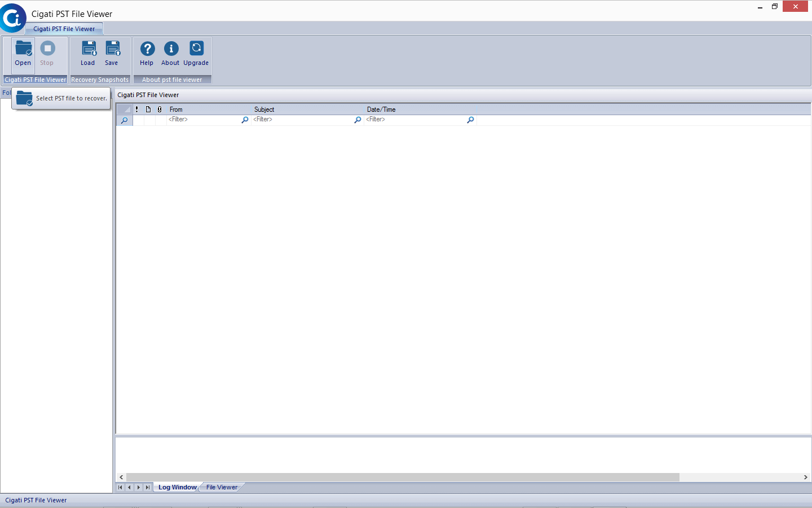Switch to Log Window tab
812x508 pixels.
[177, 487]
